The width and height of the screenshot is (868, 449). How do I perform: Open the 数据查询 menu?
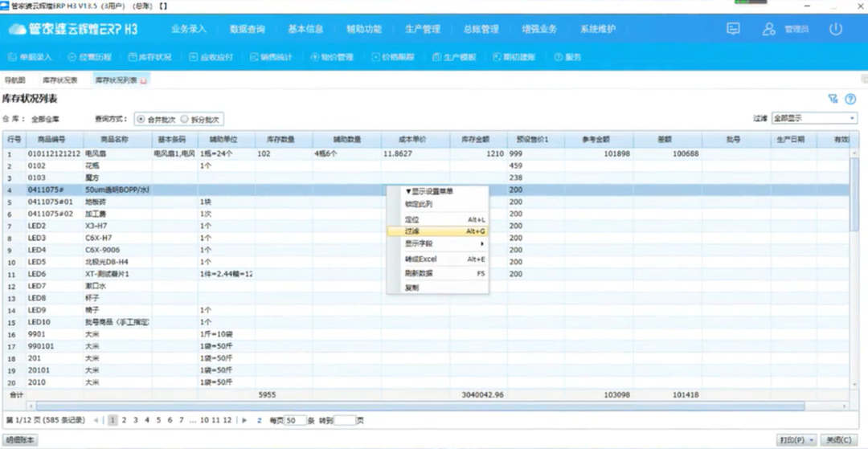click(248, 29)
